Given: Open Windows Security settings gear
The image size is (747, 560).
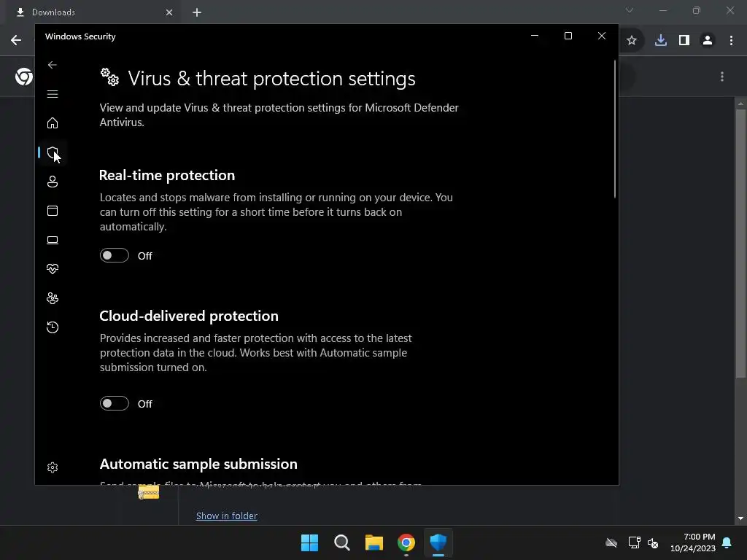Looking at the screenshot, I should [53, 467].
